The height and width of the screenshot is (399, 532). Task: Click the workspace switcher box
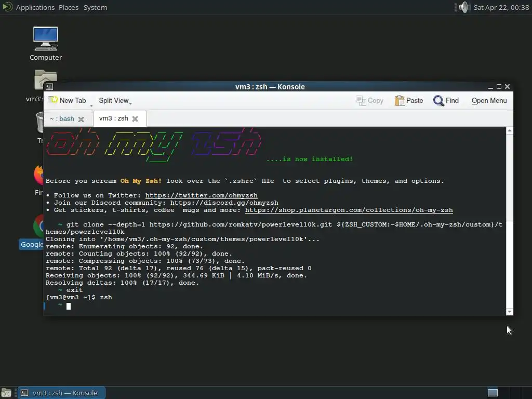pos(493,393)
